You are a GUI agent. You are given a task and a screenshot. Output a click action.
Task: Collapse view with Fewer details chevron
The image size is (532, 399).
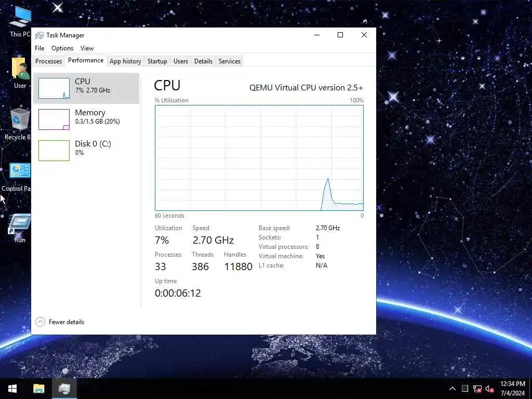40,322
